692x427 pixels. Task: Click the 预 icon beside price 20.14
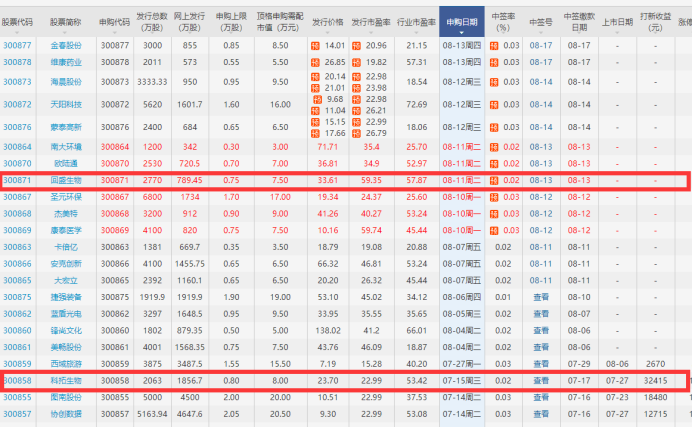(315, 77)
